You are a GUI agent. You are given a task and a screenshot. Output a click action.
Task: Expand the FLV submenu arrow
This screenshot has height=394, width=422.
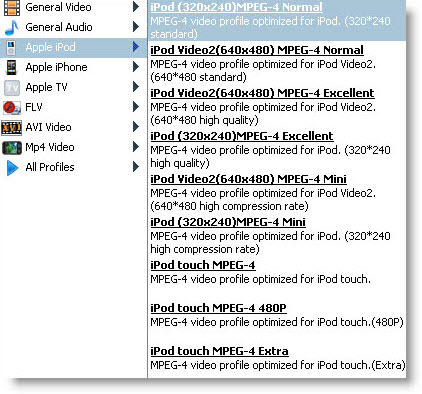click(x=136, y=106)
